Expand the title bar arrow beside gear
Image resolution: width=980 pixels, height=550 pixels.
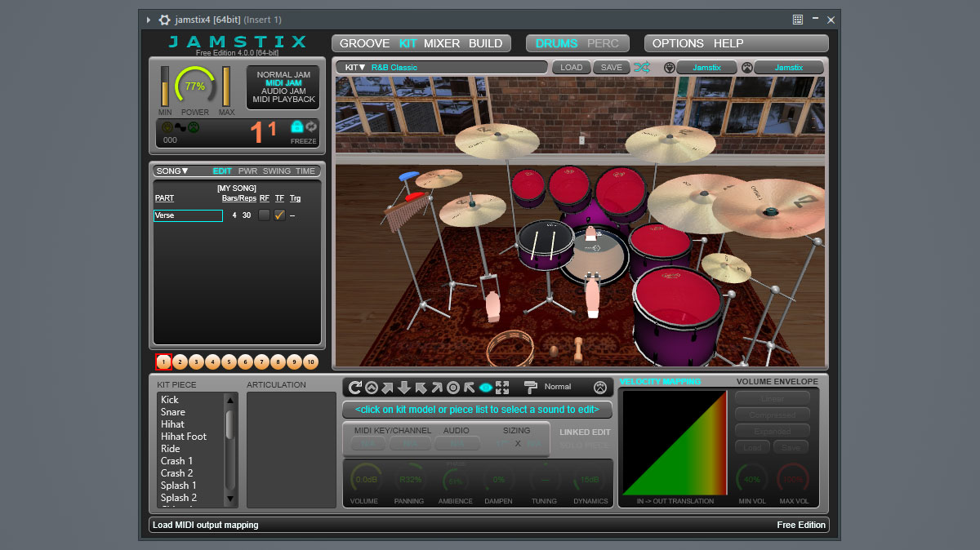click(x=149, y=20)
